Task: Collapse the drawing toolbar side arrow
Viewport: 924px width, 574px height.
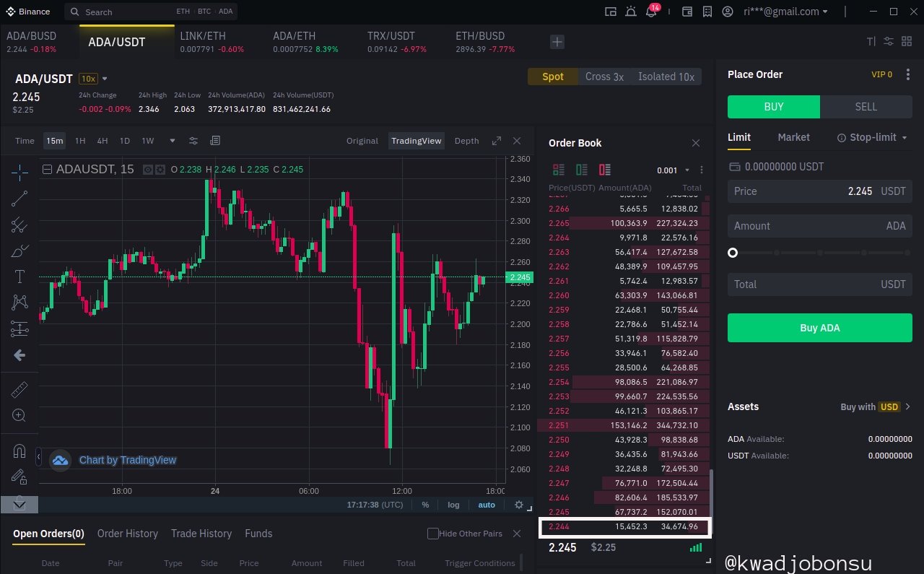Action: coord(38,456)
